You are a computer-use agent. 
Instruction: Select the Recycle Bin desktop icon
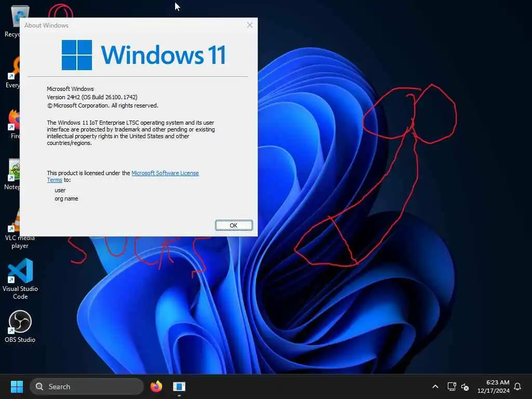pyautogui.click(x=13, y=22)
